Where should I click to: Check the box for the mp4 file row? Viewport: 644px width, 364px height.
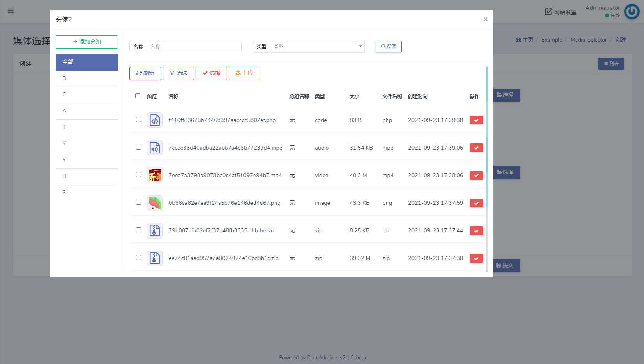coord(138,175)
